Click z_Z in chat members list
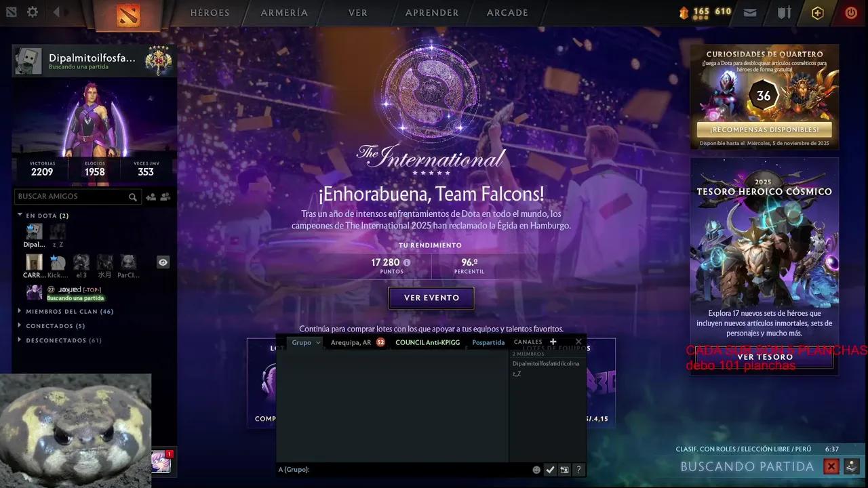Viewport: 868px width, 488px height. click(x=517, y=373)
